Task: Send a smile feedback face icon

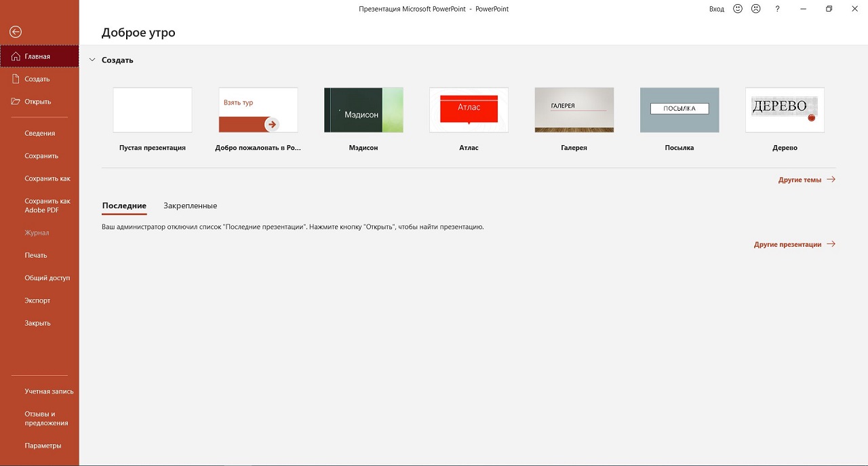Action: [738, 9]
